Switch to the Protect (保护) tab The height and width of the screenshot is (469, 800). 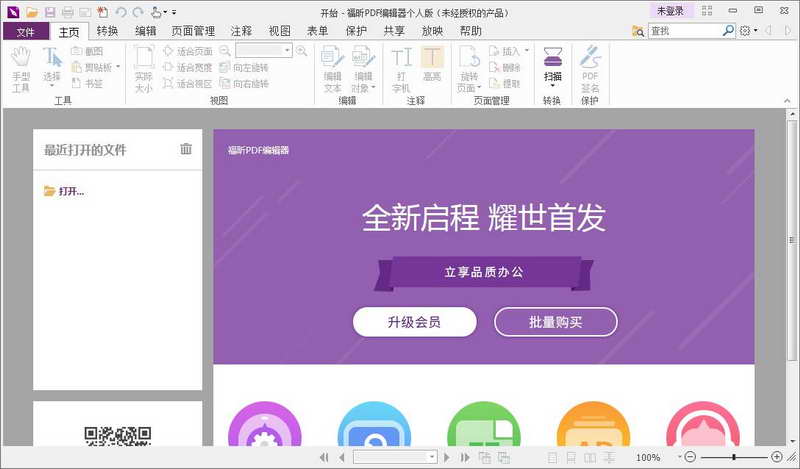(x=356, y=31)
